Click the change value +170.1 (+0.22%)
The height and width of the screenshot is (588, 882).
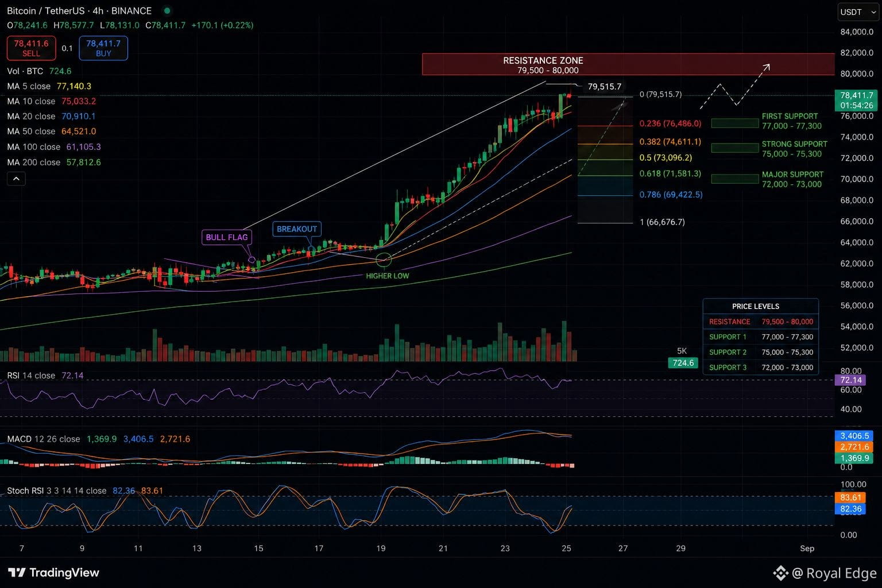(222, 25)
